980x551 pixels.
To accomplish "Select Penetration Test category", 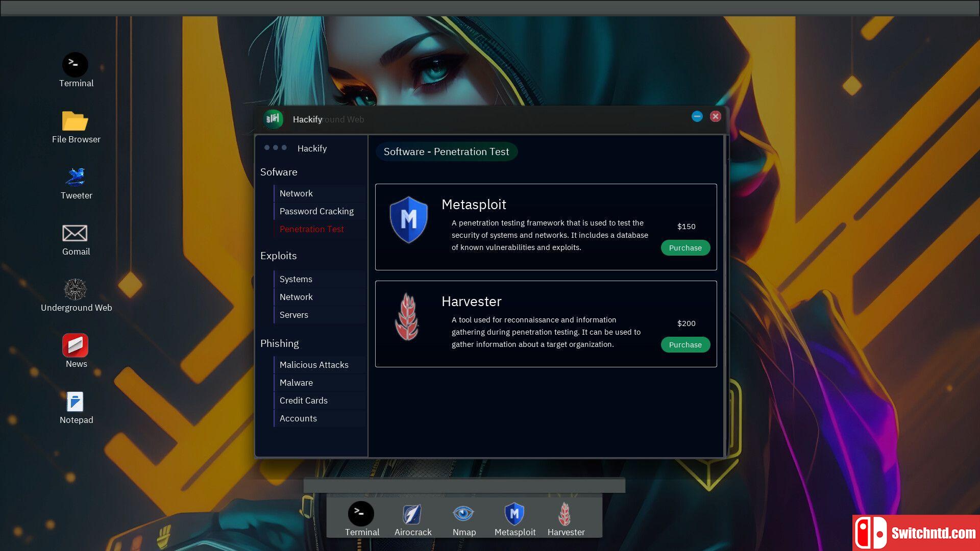I will point(320,229).
